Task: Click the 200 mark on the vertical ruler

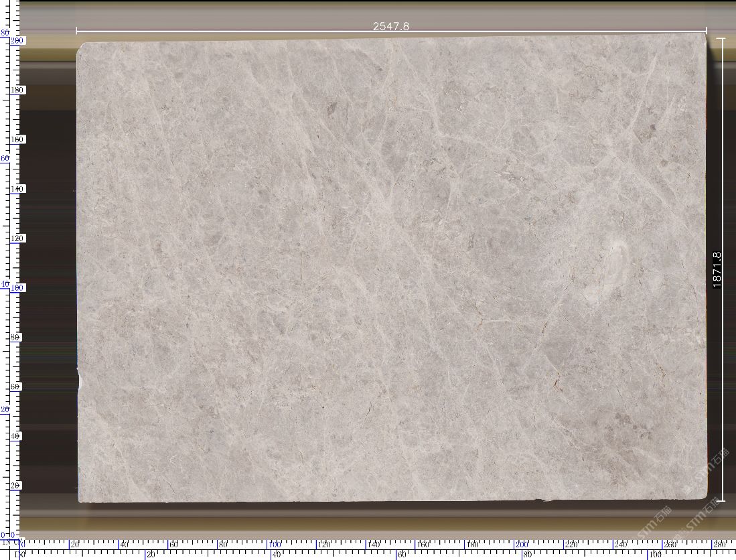Action: coord(17,40)
